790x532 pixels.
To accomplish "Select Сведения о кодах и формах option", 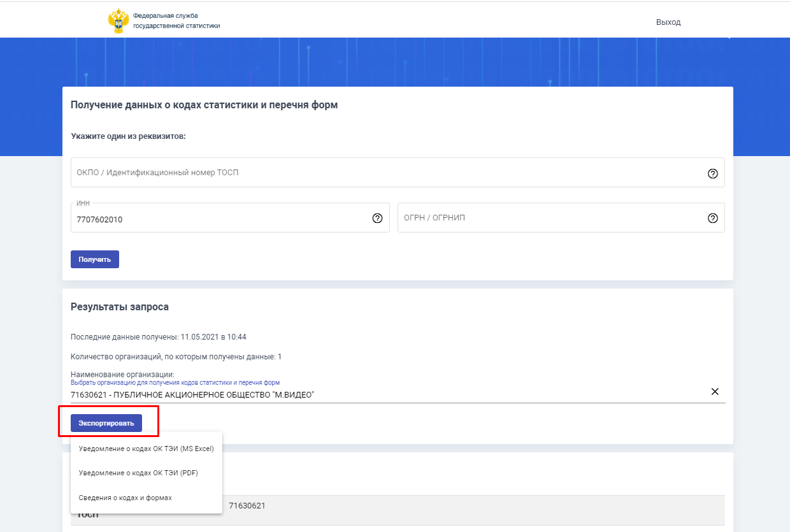I will (x=125, y=498).
